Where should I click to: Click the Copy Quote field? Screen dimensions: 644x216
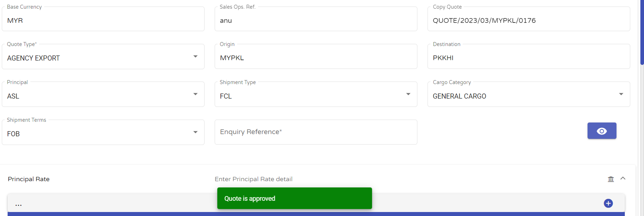[x=529, y=19]
